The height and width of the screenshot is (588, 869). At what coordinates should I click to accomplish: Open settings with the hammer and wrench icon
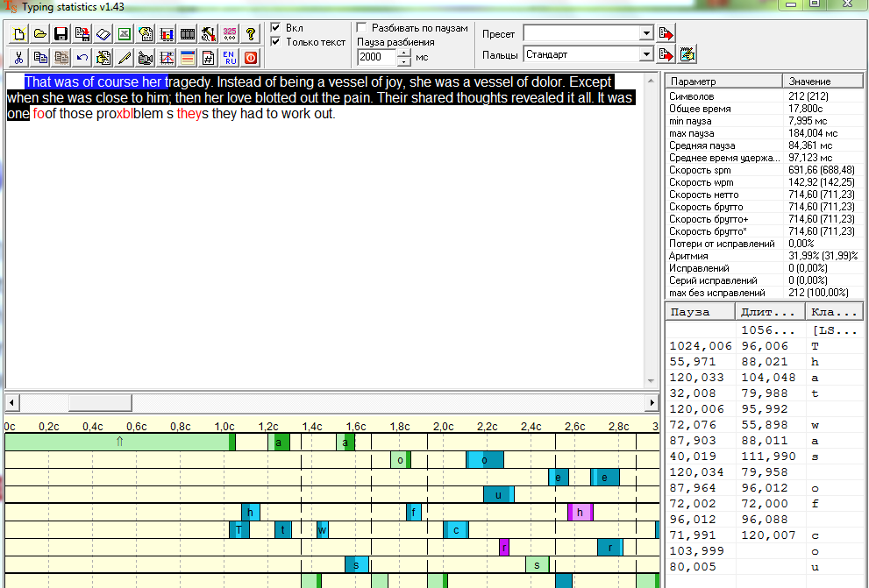coord(209,34)
